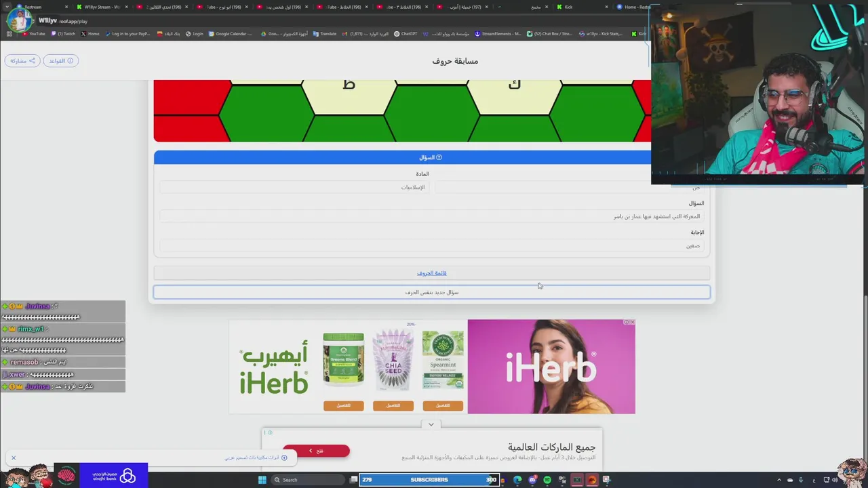Viewport: 868px width, 488px height.
Task: Open the w1llyv - Kick Stats bookmark
Action: pos(601,34)
